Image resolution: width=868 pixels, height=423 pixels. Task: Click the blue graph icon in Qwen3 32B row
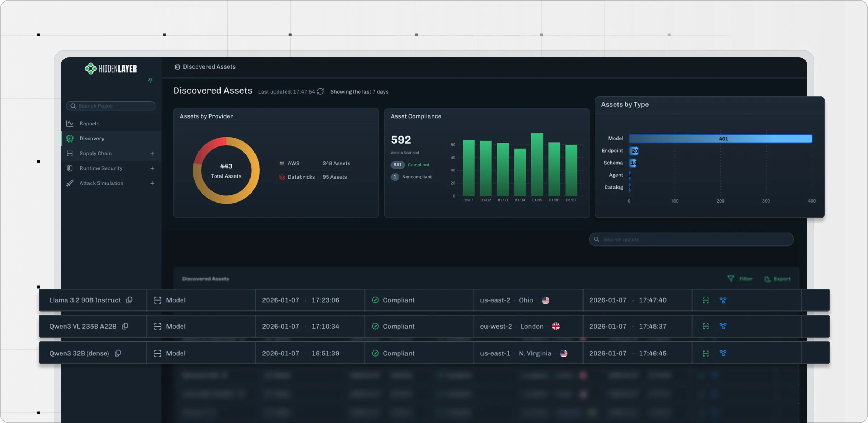[723, 353]
